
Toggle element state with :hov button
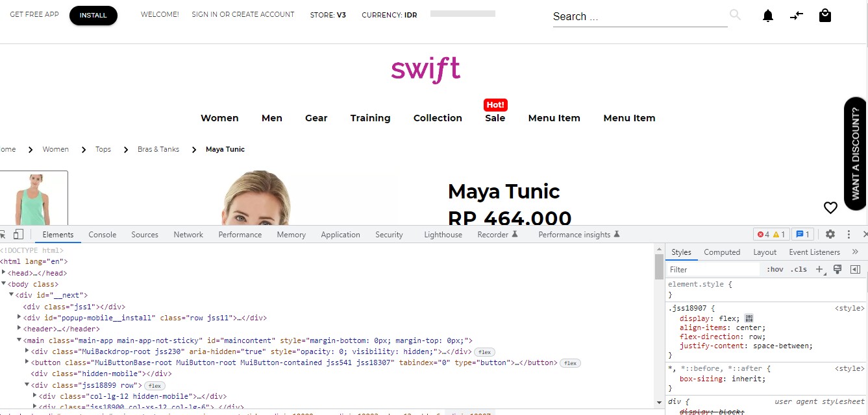point(775,268)
